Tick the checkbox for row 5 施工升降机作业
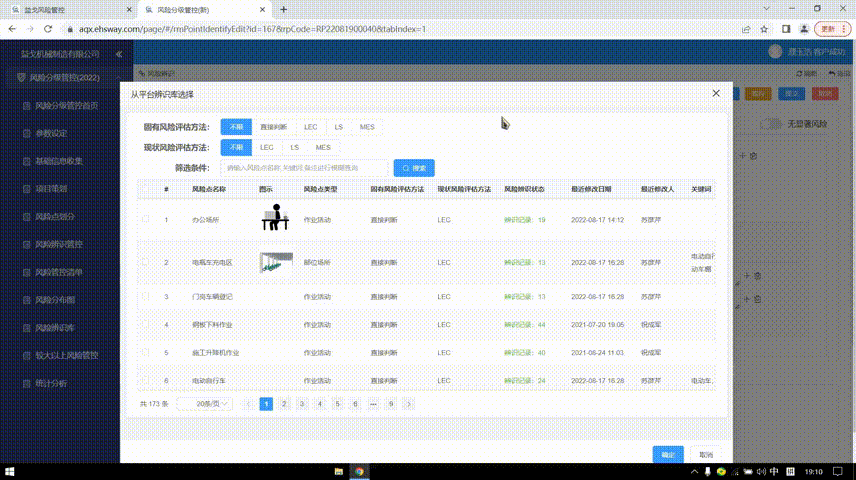Viewport: 856px width, 480px height. click(x=145, y=352)
